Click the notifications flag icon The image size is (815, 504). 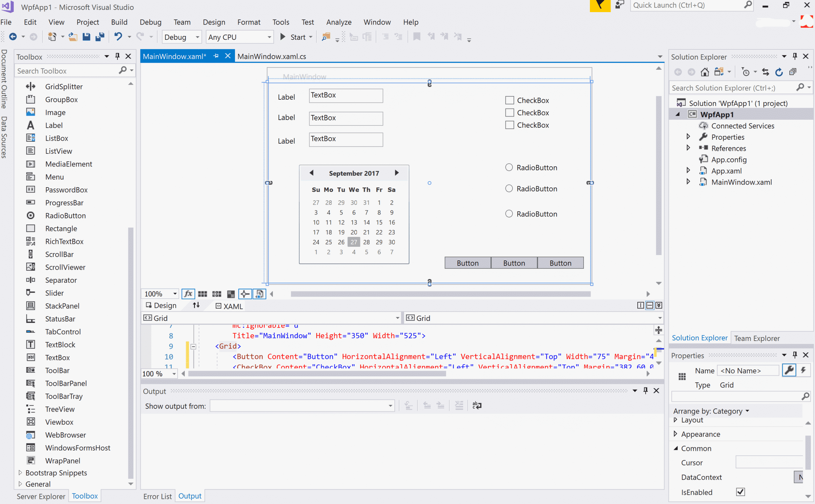pyautogui.click(x=600, y=6)
